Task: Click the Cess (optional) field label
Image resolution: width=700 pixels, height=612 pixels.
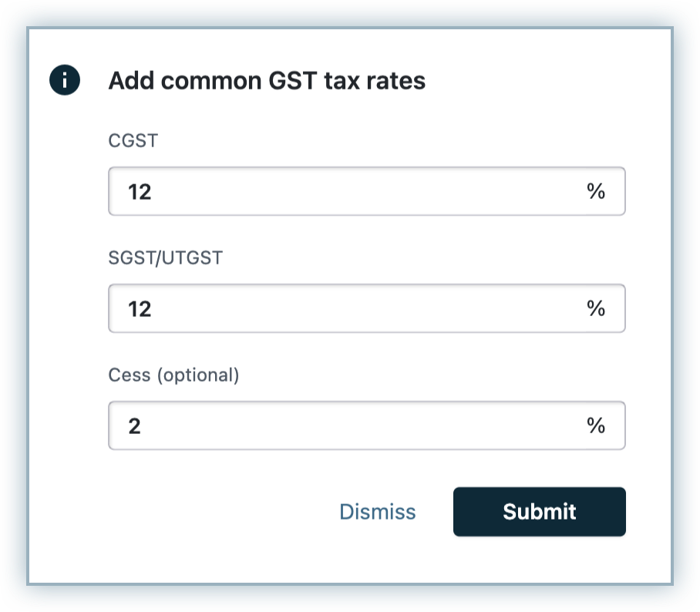Action: 173,375
